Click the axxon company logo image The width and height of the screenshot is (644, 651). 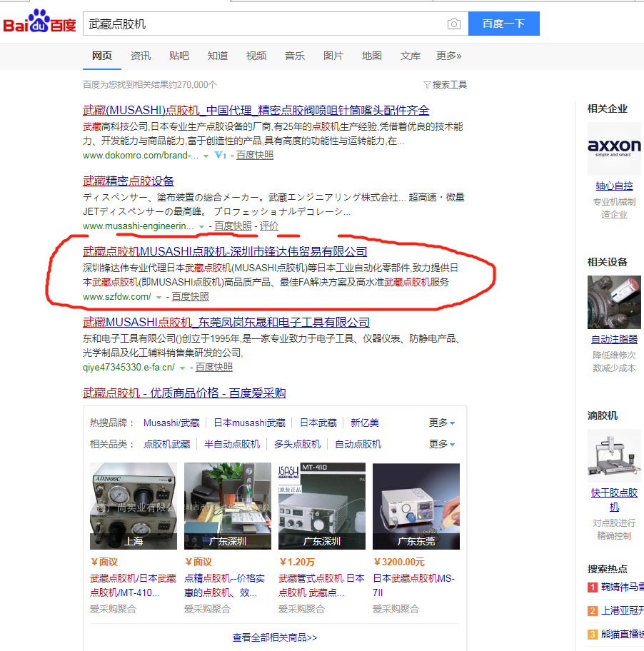[614, 148]
